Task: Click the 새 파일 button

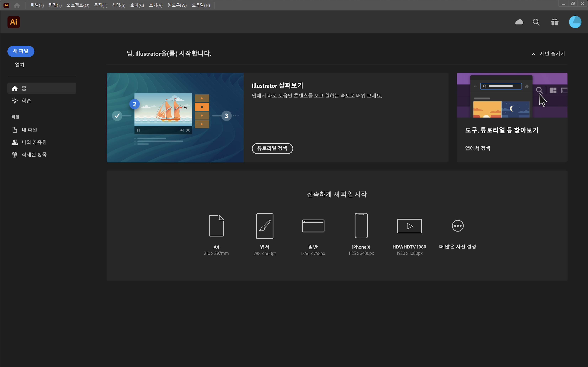Action: point(21,51)
